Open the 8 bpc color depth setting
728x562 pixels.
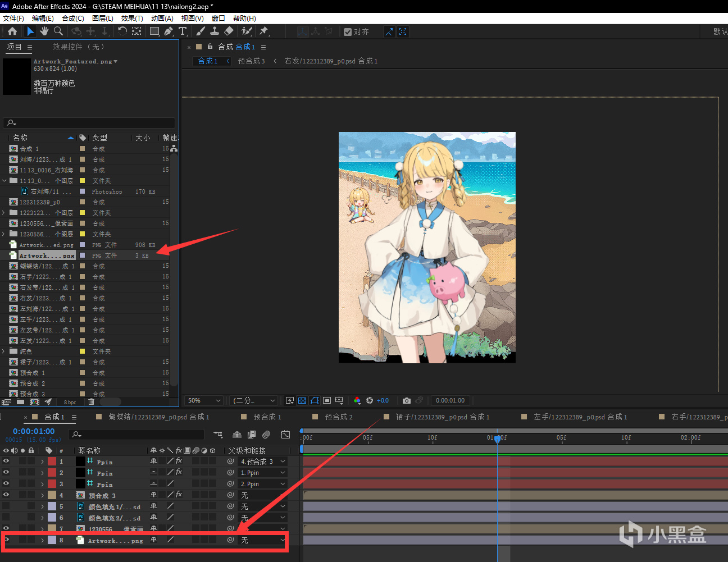coord(70,403)
